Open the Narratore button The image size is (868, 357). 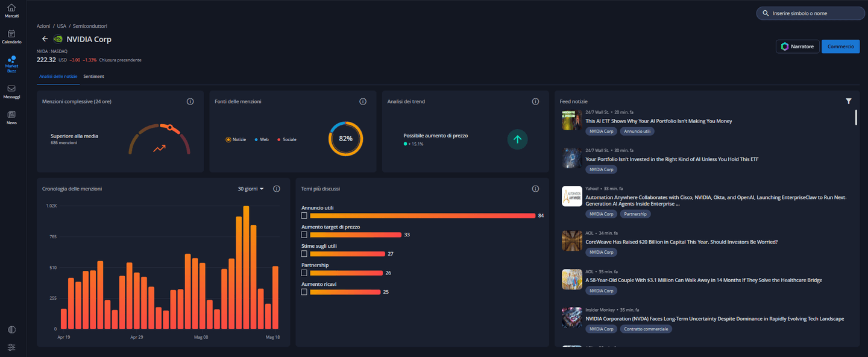797,46
